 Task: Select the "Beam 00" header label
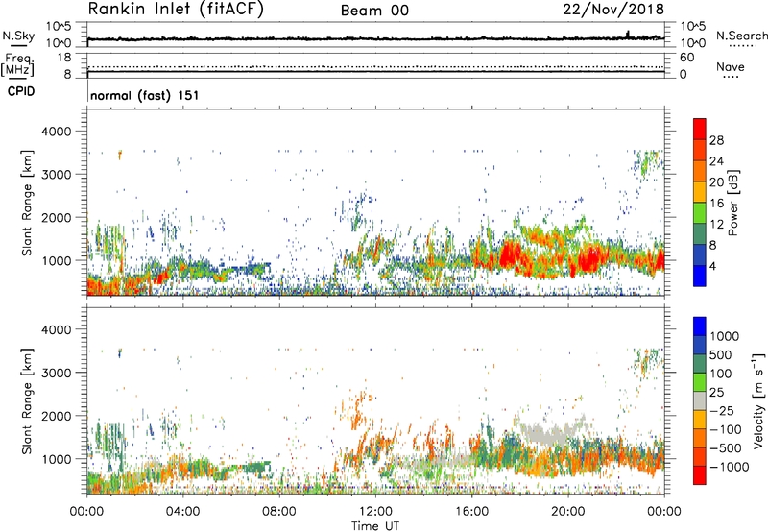pyautogui.click(x=374, y=11)
